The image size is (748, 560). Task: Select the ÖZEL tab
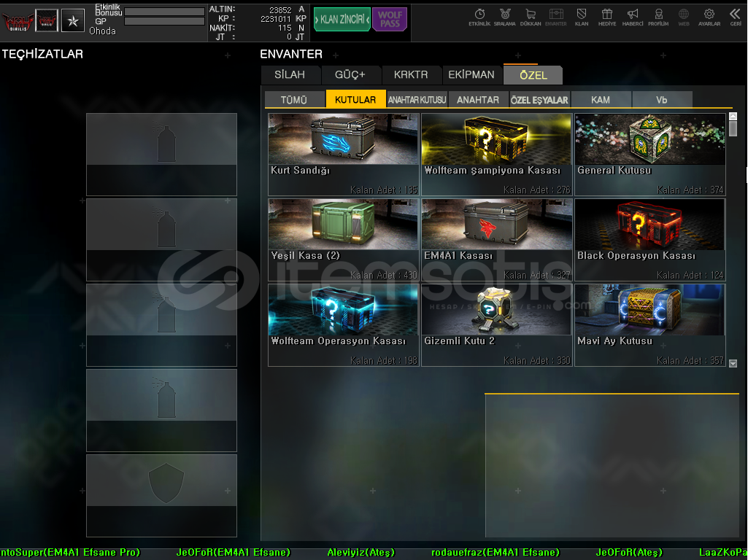click(533, 75)
